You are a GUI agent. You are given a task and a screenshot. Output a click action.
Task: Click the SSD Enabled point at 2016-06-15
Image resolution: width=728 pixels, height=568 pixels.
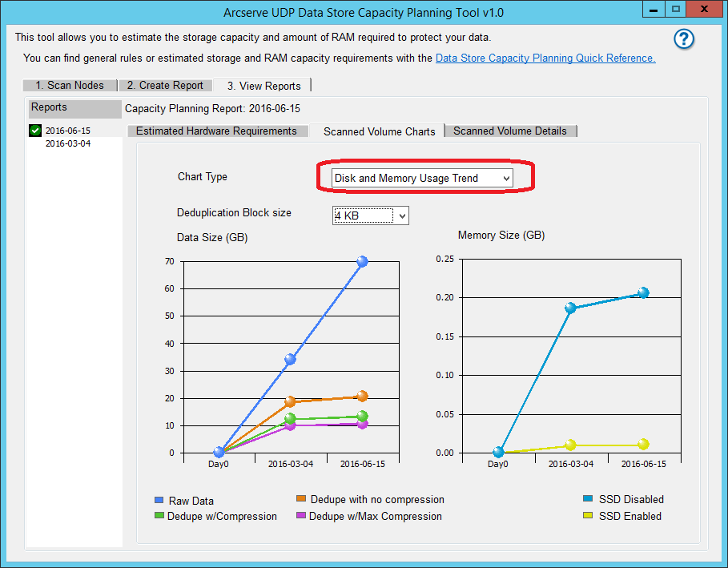[x=643, y=445]
